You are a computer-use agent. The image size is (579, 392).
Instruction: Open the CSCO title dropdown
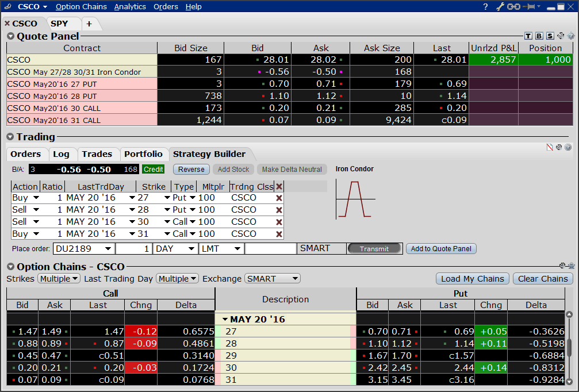coord(45,7)
